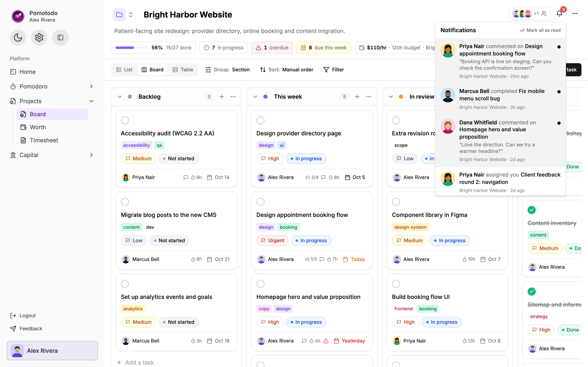
Task: Mark Accessibility audit task complete
Action: coord(125,120)
